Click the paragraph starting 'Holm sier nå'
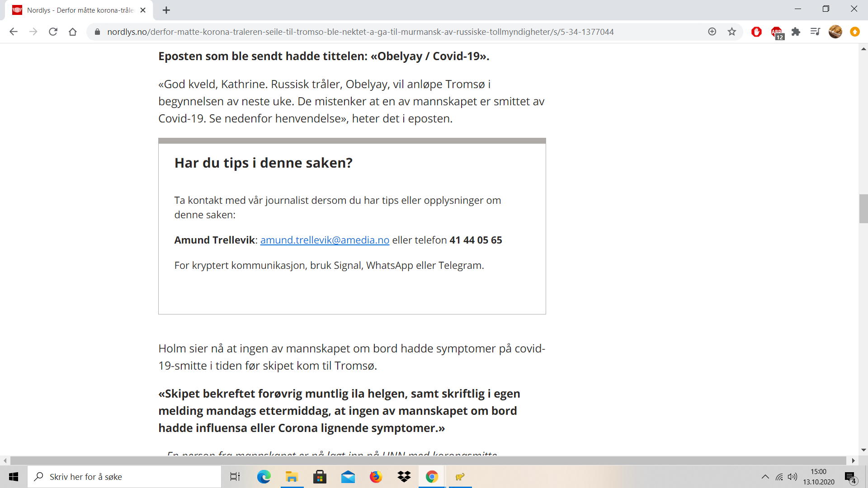The image size is (868, 488). (x=352, y=357)
